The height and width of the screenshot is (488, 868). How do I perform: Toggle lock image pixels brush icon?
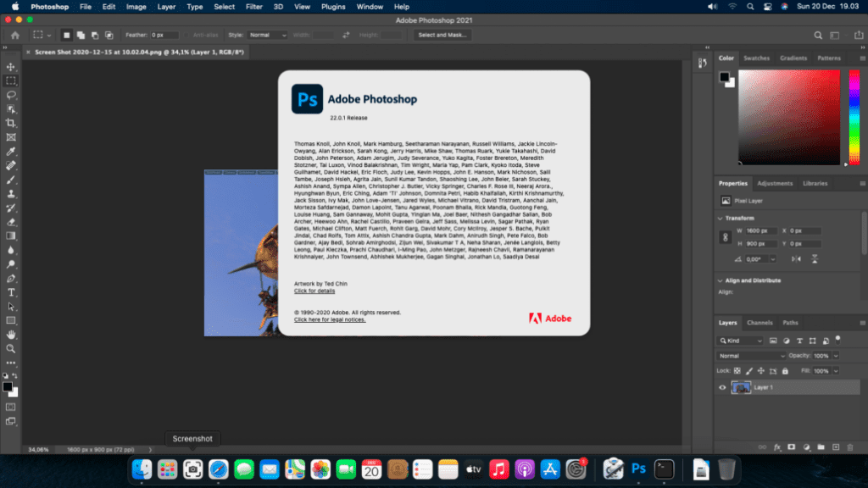click(x=749, y=371)
